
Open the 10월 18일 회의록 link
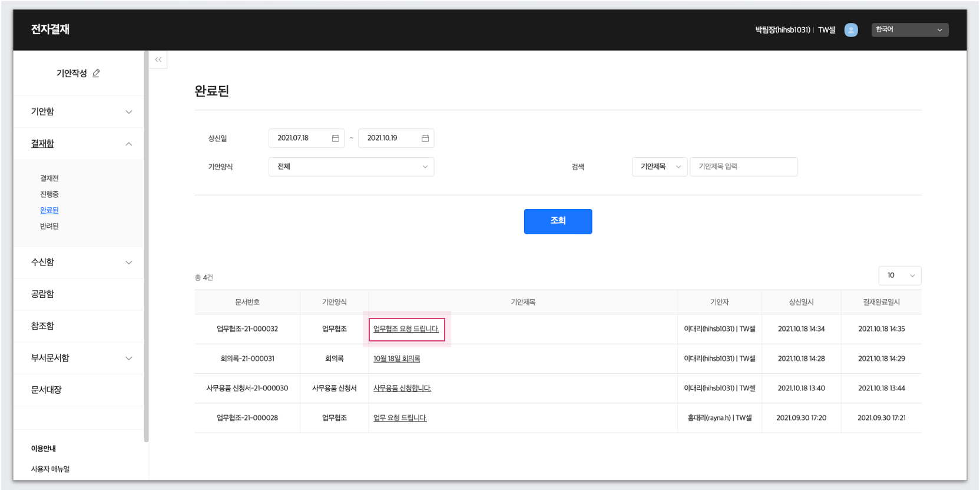click(396, 359)
